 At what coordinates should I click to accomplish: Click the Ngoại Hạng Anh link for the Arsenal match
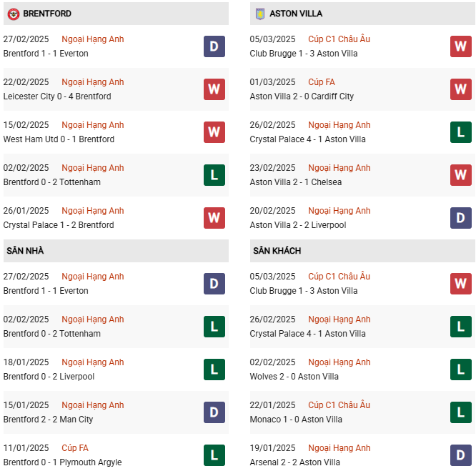point(339,448)
